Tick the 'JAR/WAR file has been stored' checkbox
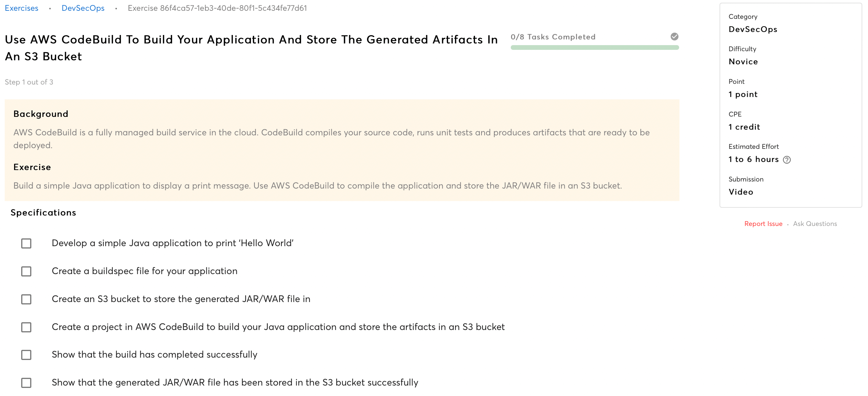Viewport: 868px width, 396px height. (26, 383)
